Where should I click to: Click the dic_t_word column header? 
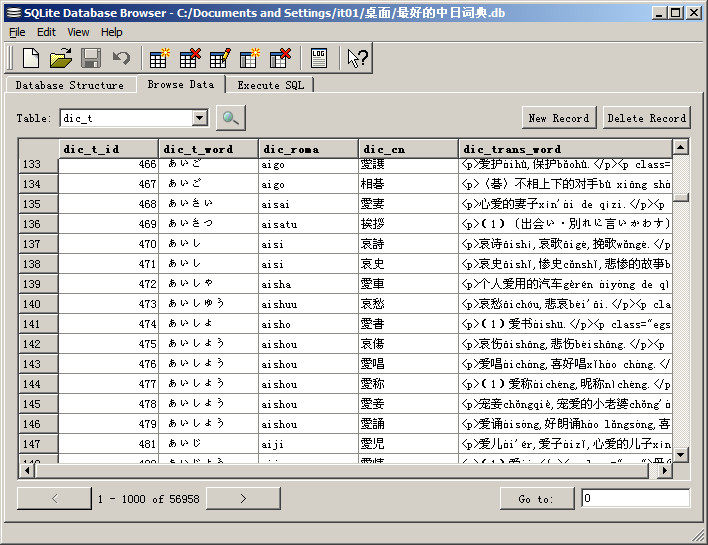pos(209,149)
